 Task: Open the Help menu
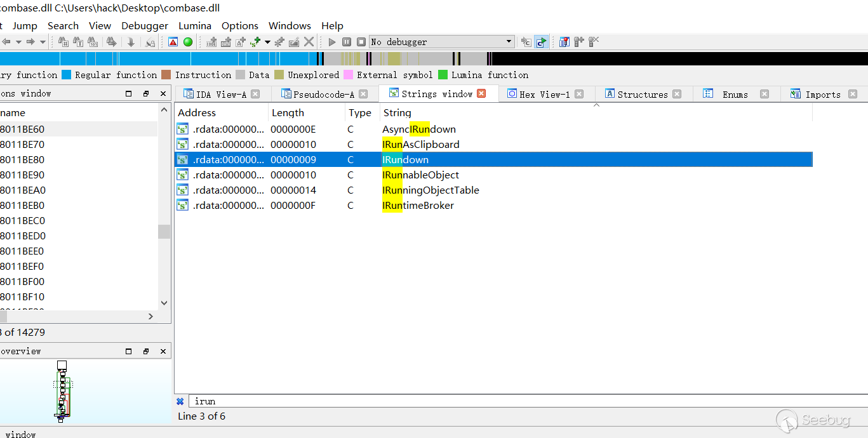click(x=332, y=25)
